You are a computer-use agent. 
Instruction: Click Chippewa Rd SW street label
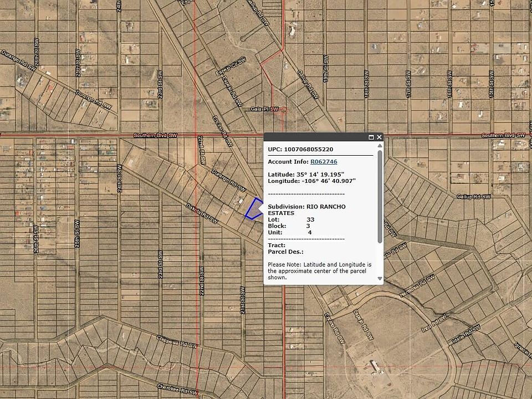(x=176, y=342)
